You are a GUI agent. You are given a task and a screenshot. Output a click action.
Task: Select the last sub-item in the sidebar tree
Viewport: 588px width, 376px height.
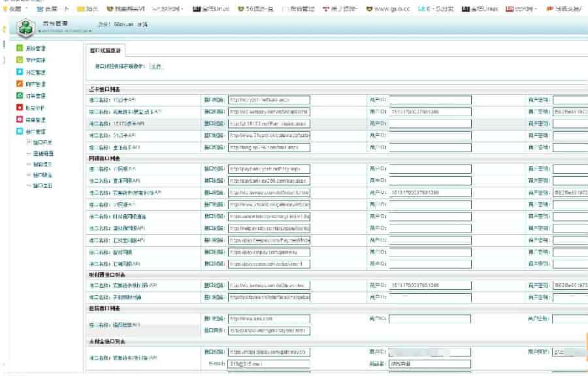(x=42, y=185)
